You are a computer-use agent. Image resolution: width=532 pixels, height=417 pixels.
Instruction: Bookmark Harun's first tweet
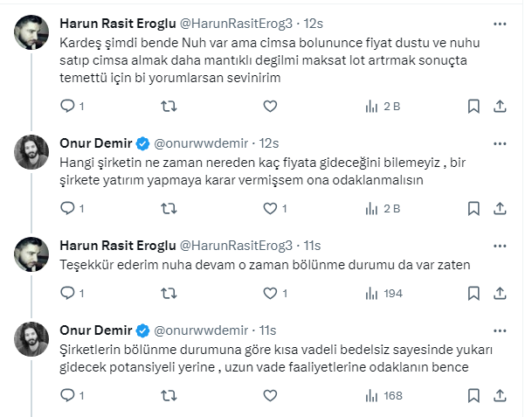point(473,106)
